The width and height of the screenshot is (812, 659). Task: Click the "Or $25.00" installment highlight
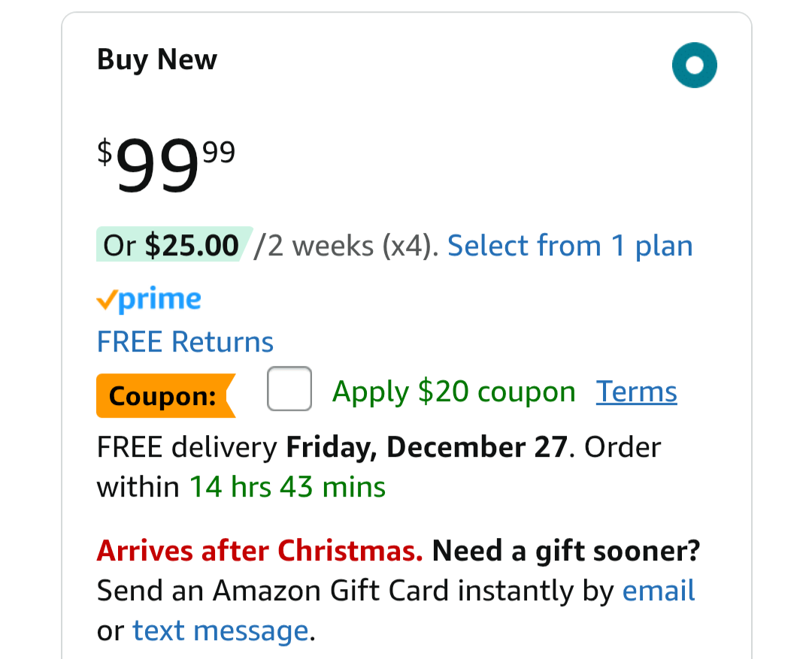point(172,246)
